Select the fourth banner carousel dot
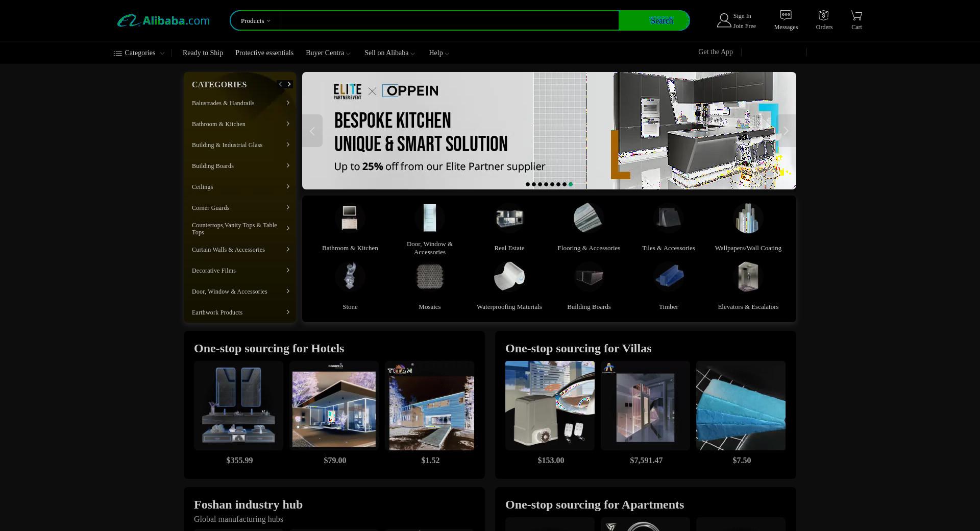This screenshot has width=980, height=531. click(x=546, y=184)
